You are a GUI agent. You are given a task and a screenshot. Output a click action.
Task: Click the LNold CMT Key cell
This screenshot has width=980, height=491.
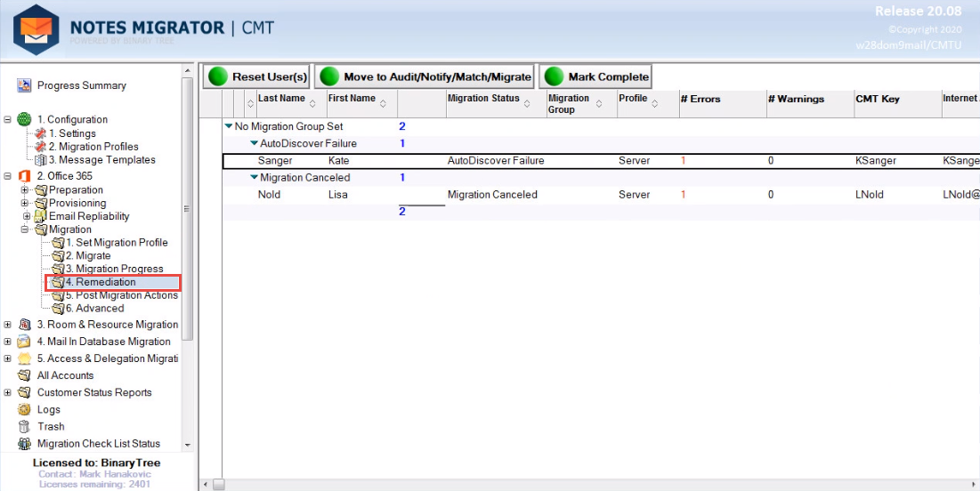(x=870, y=194)
